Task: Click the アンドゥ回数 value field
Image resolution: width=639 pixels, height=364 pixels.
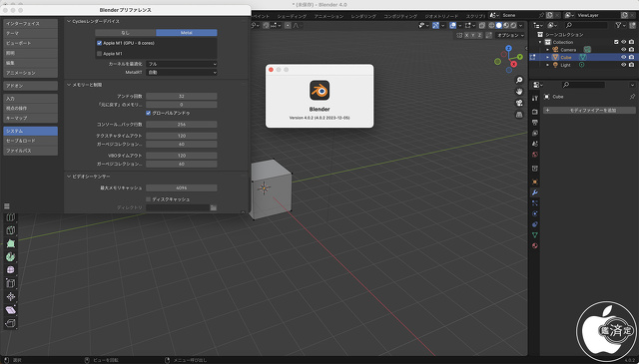Action: tap(182, 96)
